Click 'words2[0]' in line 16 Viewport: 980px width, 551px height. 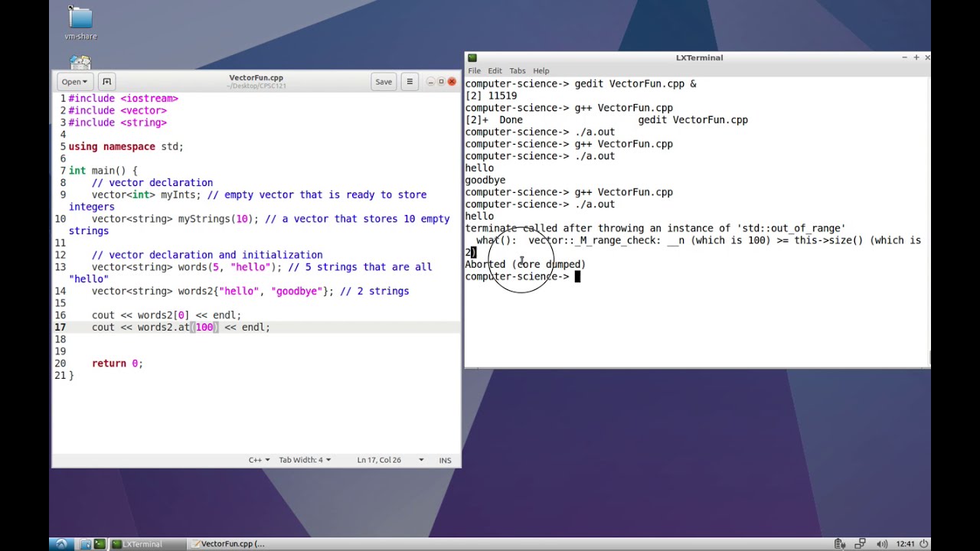[x=163, y=315]
